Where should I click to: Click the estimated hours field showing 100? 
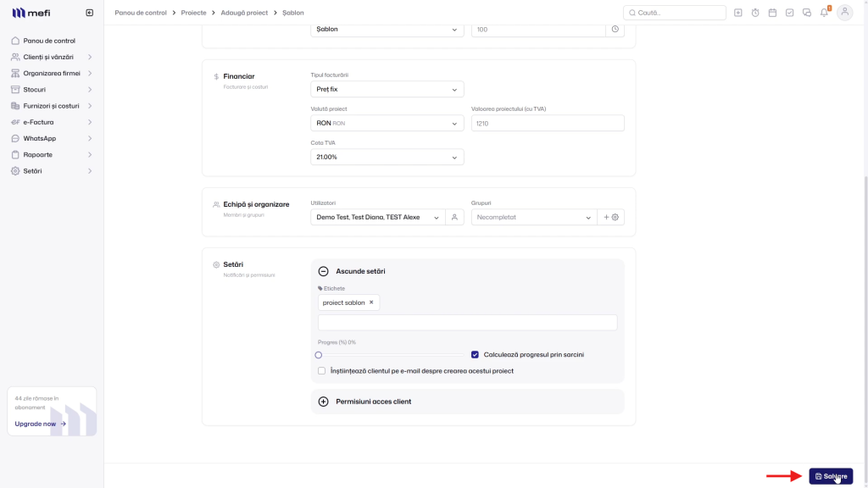pos(538,30)
